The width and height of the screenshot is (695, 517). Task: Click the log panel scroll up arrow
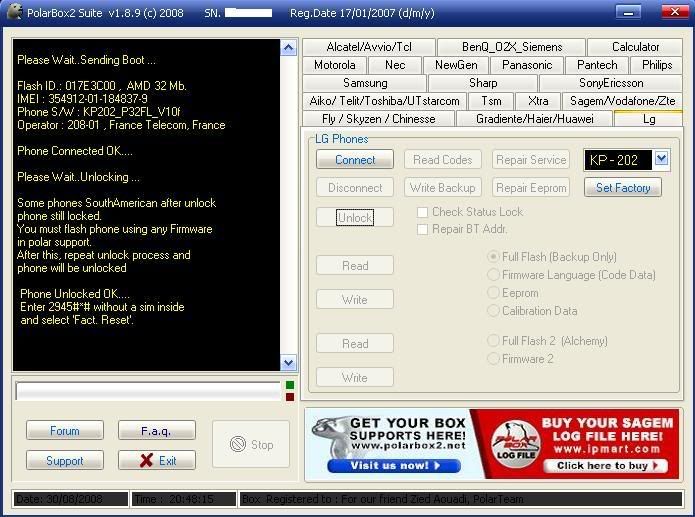click(289, 48)
